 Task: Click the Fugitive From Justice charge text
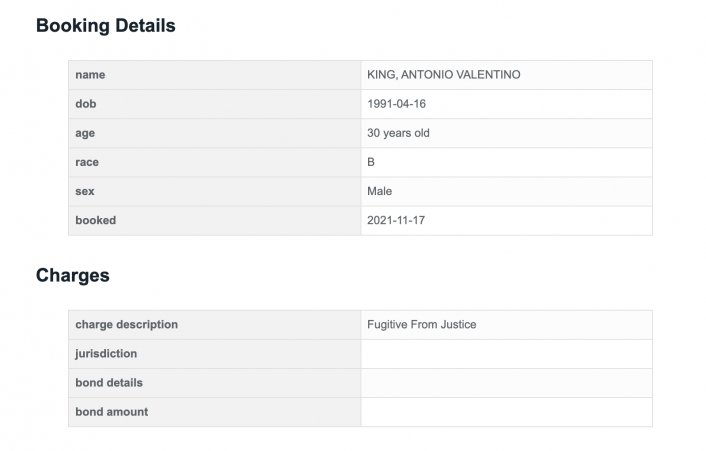pyautogui.click(x=421, y=325)
